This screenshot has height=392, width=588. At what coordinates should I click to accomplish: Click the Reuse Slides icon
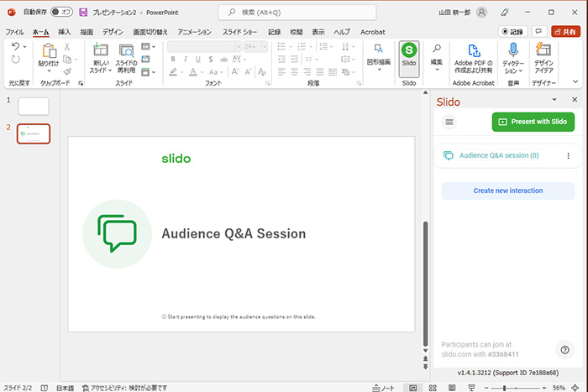(126, 50)
